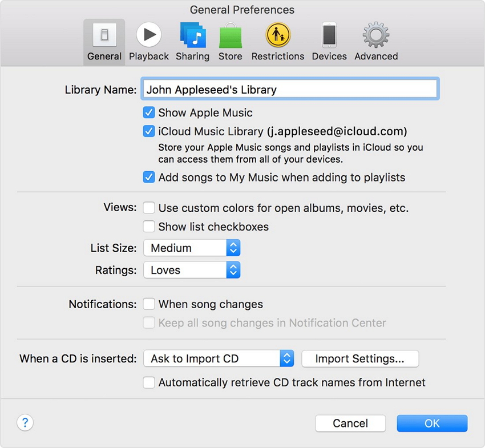Click inside the Library Name text field

[290, 90]
